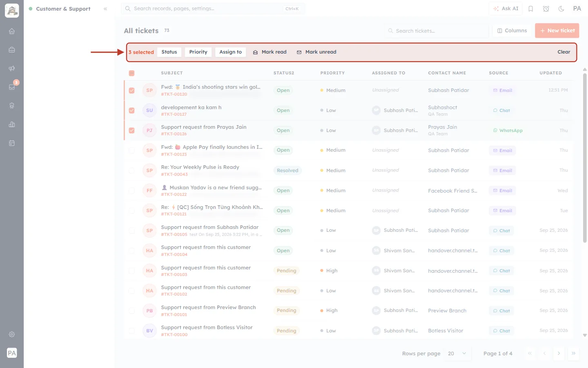Viewport: 588px width, 368px height.
Task: Click the New ticket button
Action: click(x=557, y=31)
